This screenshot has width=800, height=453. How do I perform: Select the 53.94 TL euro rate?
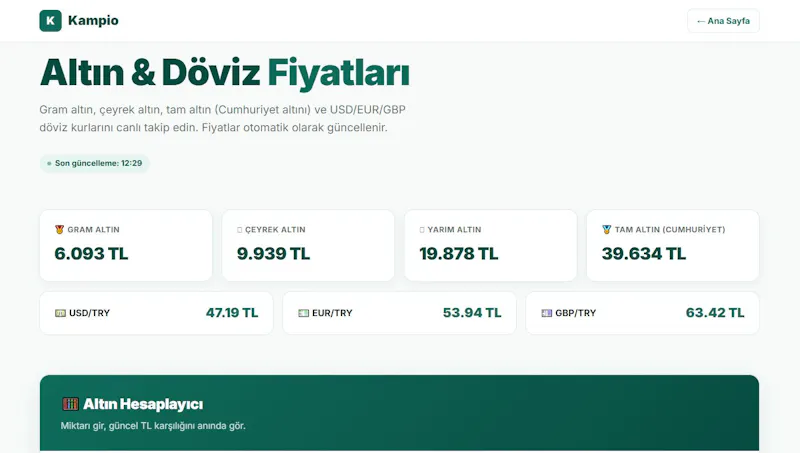pos(472,313)
